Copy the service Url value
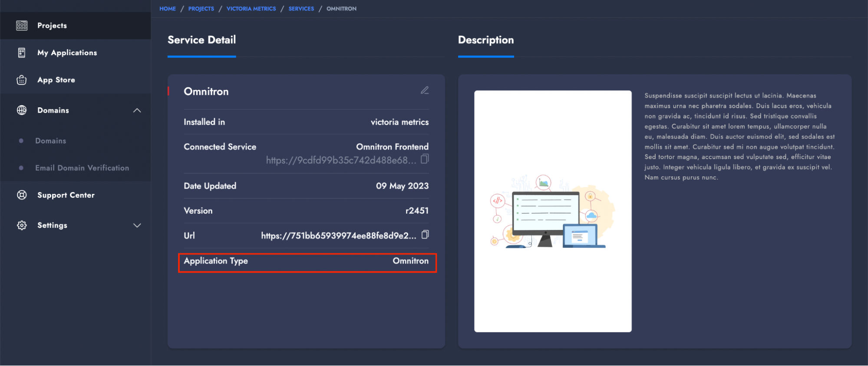Viewport: 868px width, 366px height. click(x=425, y=235)
